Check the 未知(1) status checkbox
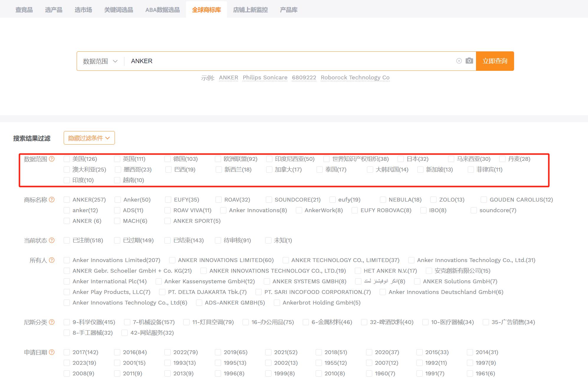588x381 pixels. pyautogui.click(x=269, y=241)
